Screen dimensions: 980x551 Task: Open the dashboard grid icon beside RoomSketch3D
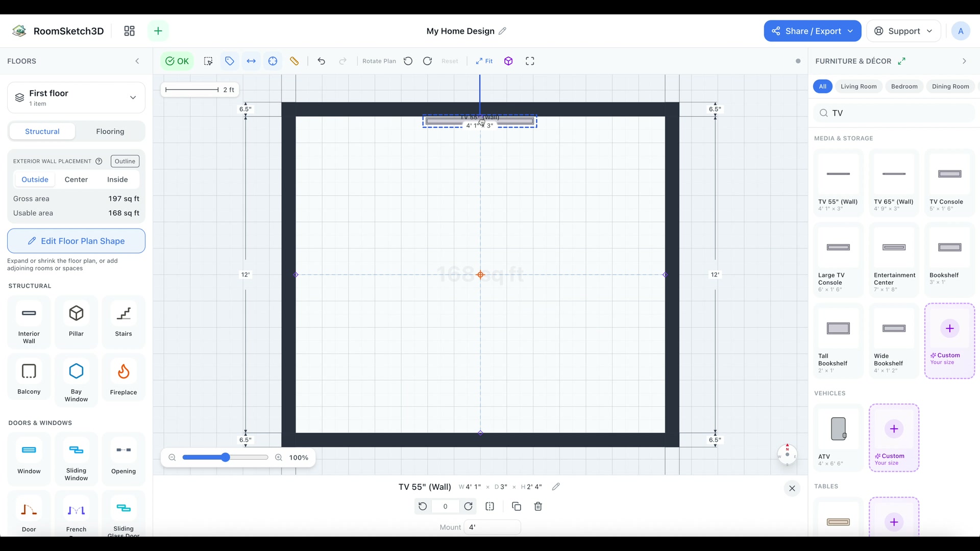(x=130, y=31)
